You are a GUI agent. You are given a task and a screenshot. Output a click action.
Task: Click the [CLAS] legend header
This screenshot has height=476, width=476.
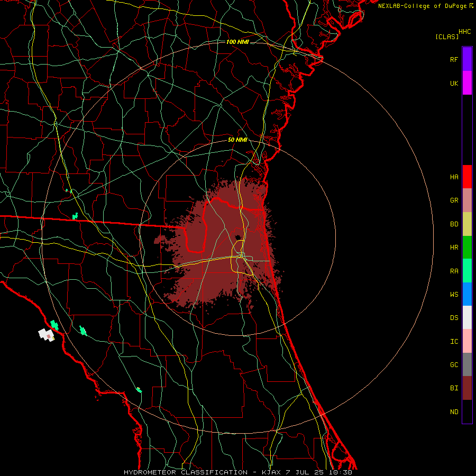click(x=447, y=36)
